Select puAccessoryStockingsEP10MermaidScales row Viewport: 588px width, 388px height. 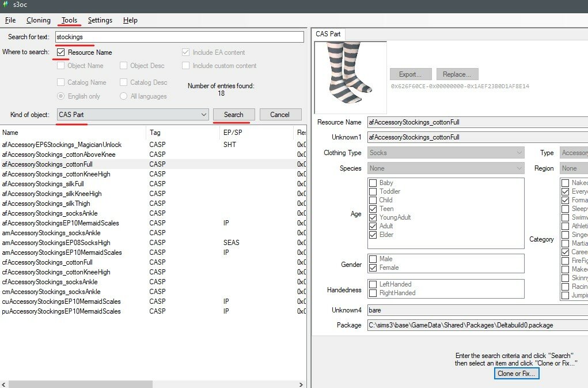pyautogui.click(x=153, y=311)
